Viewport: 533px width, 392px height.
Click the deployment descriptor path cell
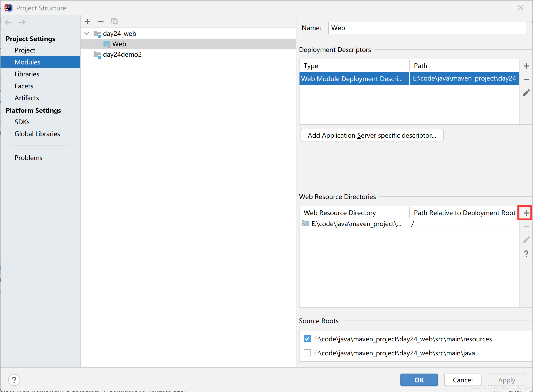pyautogui.click(x=464, y=79)
